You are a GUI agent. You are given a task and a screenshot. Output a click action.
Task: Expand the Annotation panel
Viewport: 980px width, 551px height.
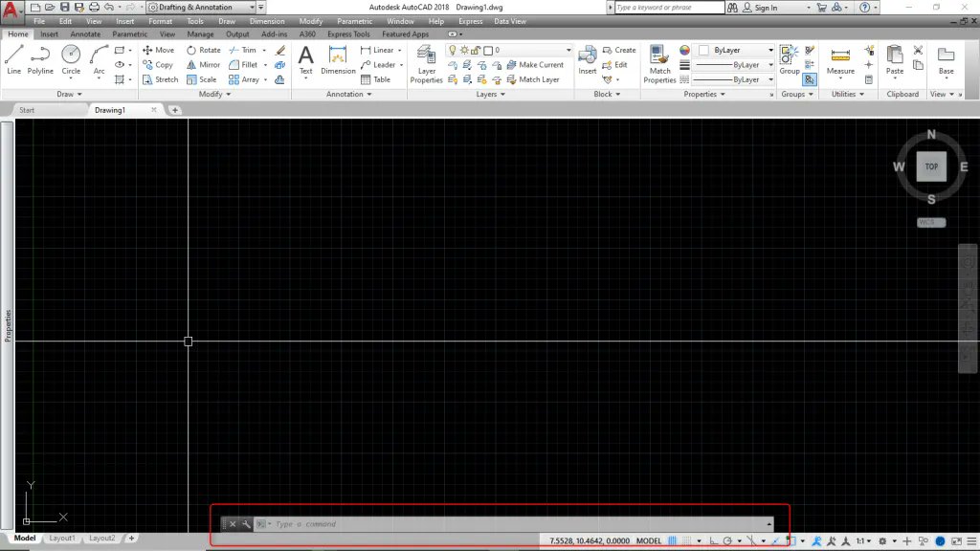pos(348,95)
